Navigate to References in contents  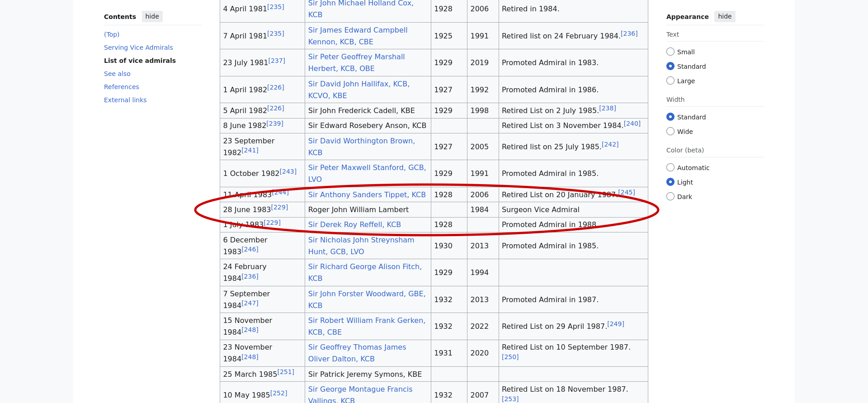(x=121, y=87)
